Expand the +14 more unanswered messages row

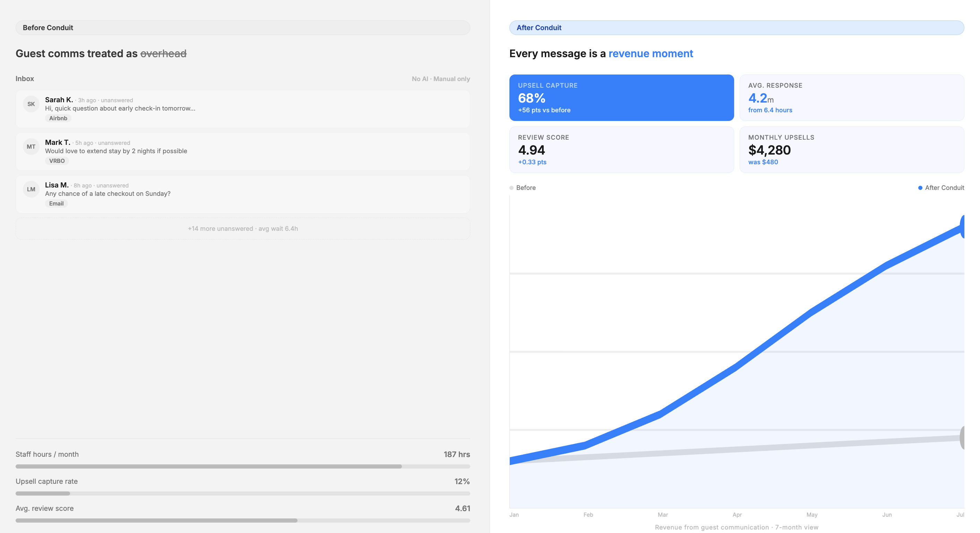tap(242, 228)
